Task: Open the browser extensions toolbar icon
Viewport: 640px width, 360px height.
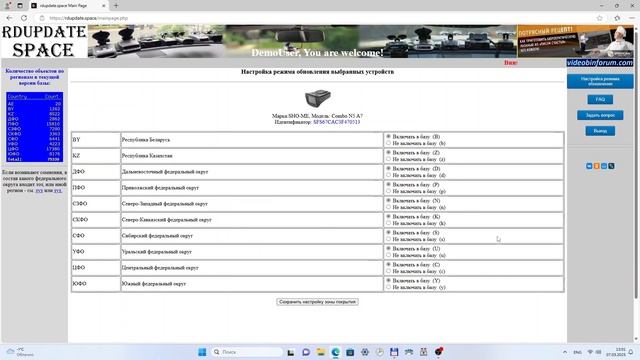Action: (617, 18)
